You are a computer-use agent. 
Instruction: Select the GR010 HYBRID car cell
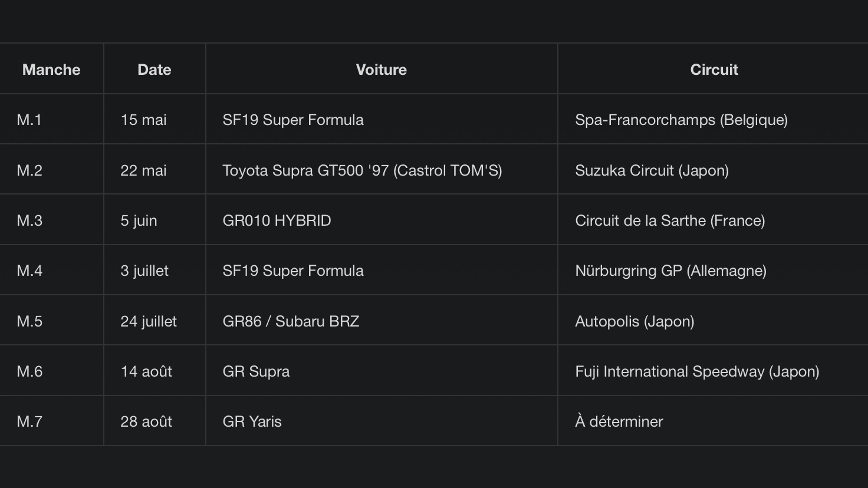tap(382, 220)
